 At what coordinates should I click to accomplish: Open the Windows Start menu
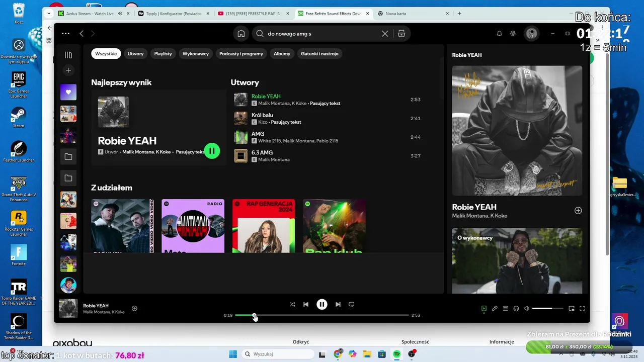(x=233, y=354)
